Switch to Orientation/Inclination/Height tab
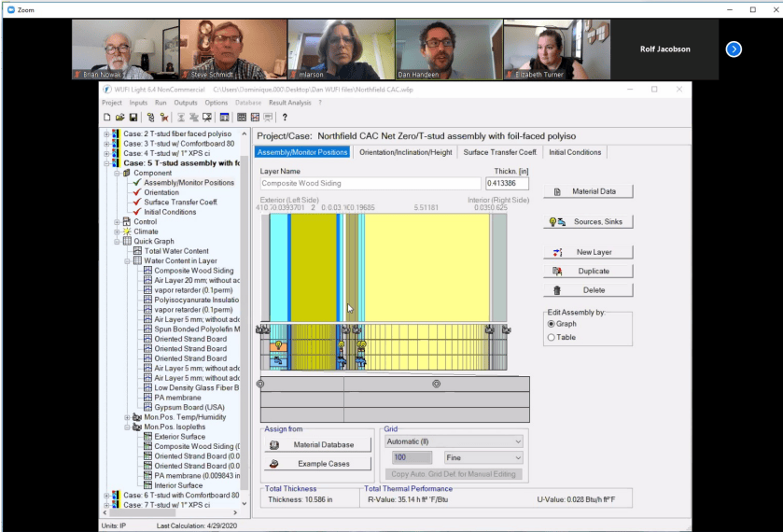 405,152
